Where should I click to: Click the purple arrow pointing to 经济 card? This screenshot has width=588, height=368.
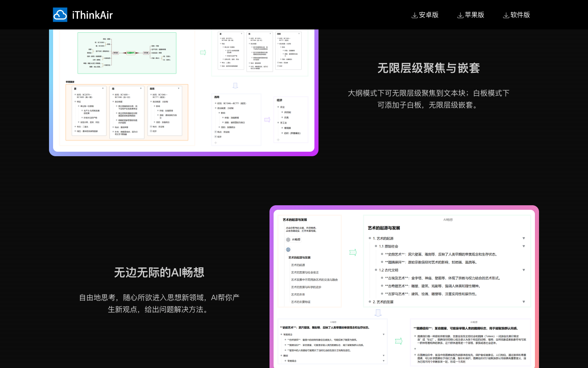[267, 120]
